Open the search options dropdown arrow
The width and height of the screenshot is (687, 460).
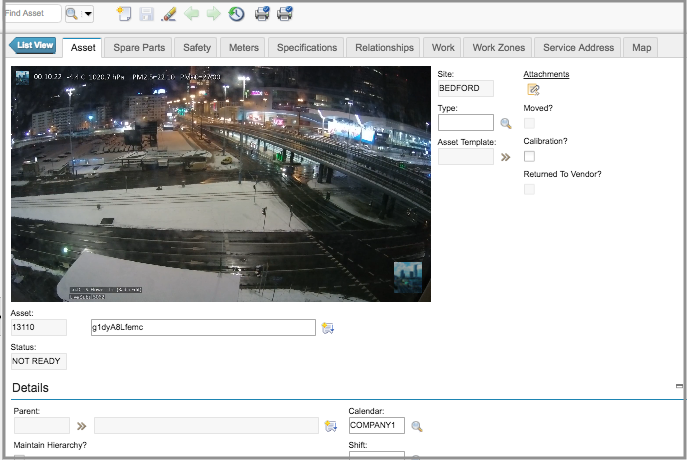88,14
